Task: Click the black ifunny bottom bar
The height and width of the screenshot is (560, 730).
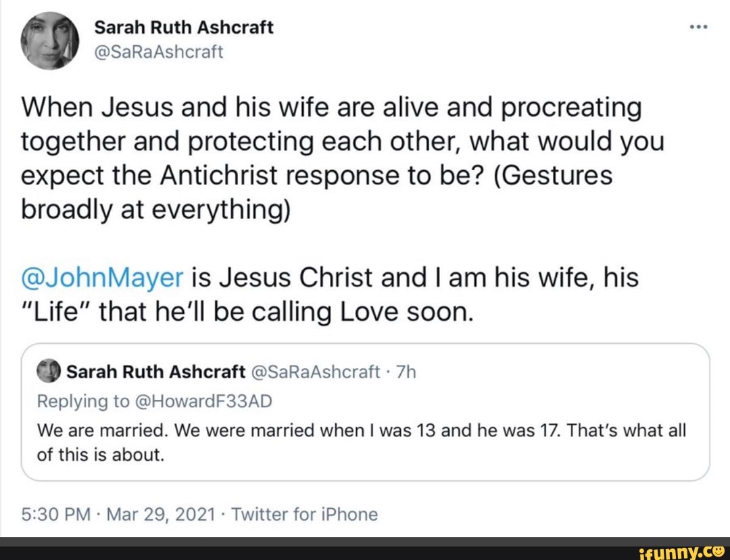Action: click(x=270, y=551)
